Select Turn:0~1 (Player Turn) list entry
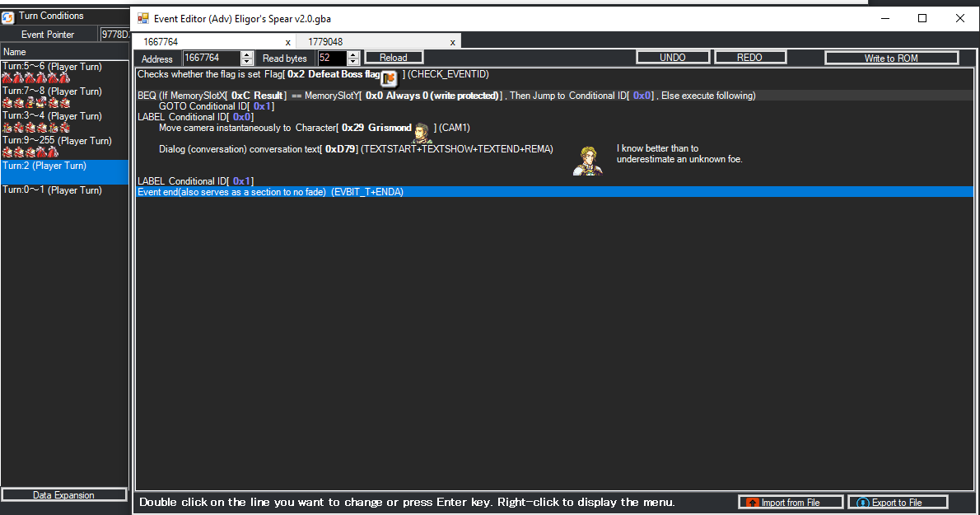Viewport: 980px width, 515px height. [52, 190]
